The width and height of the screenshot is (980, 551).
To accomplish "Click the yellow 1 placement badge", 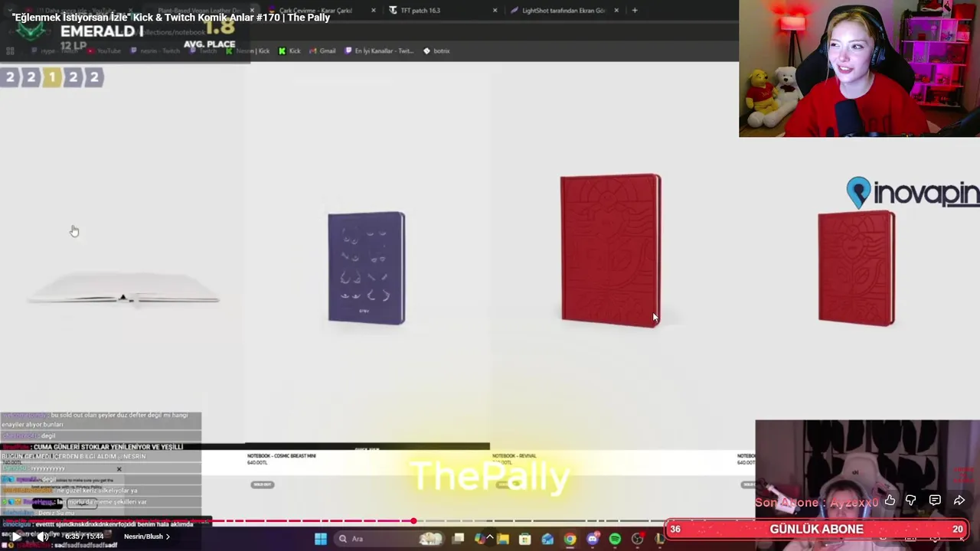I will click(x=52, y=77).
